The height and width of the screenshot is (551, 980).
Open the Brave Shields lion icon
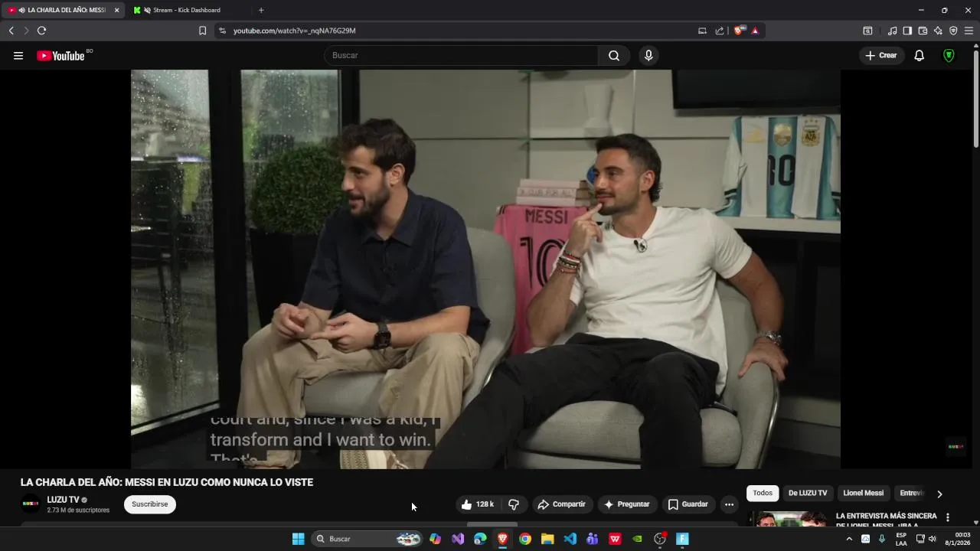point(739,31)
